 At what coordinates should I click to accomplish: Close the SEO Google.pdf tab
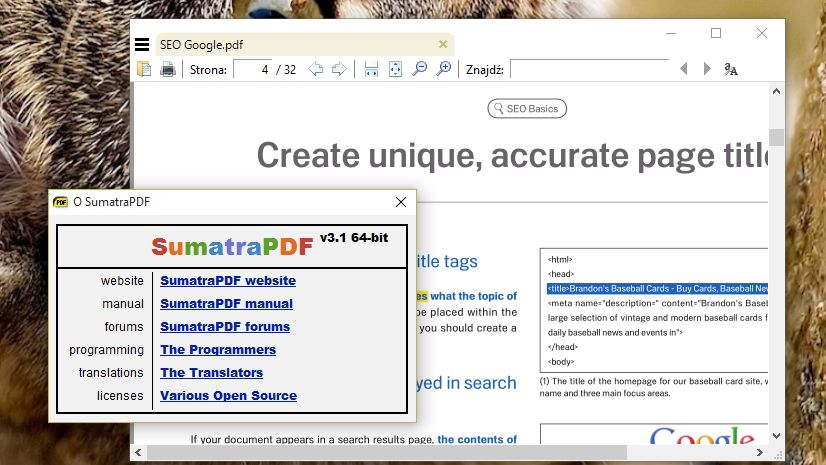click(x=443, y=44)
